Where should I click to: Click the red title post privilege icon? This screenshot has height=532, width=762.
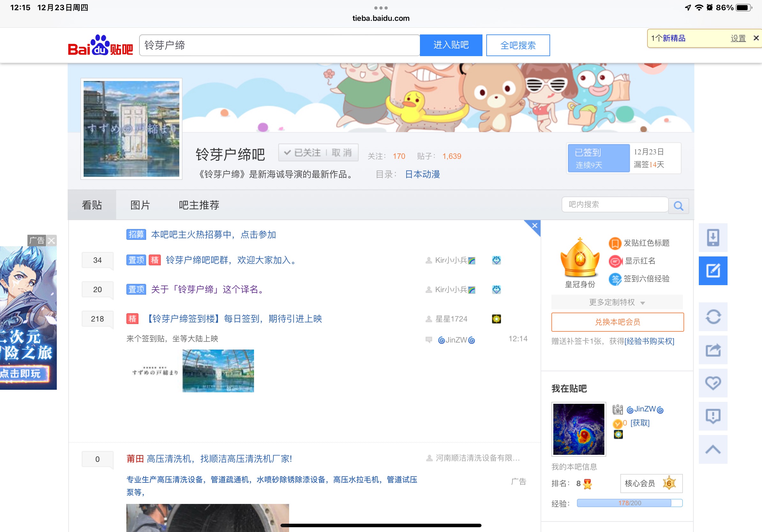[x=615, y=243]
